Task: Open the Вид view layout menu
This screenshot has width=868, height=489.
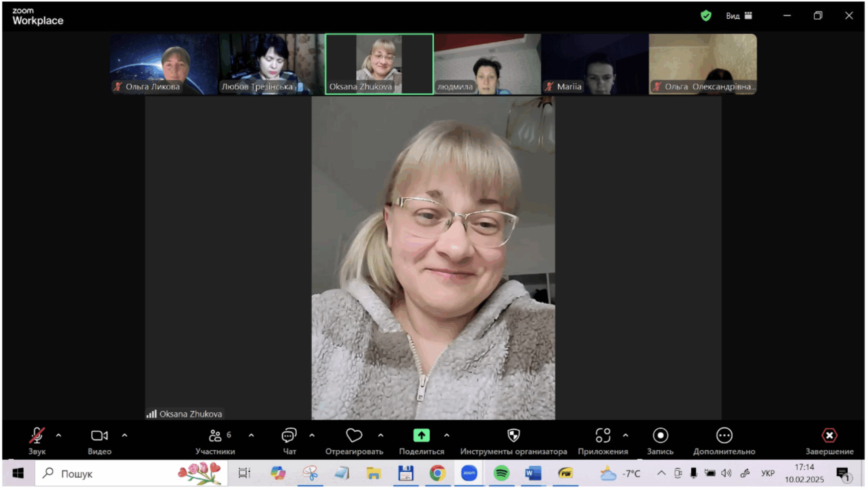Action: pos(739,16)
